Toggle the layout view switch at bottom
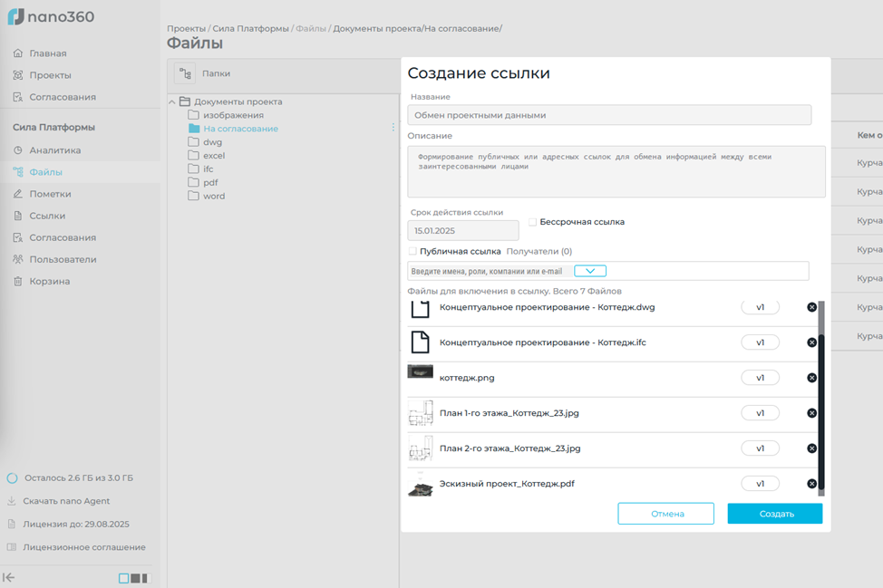883x588 pixels. pos(133,578)
